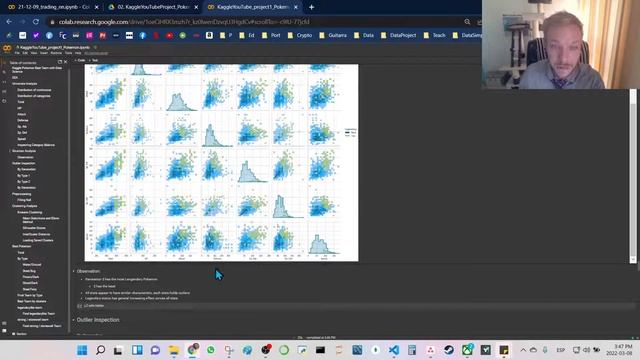640x360 pixels.
Task: Jump to Attack in table of contents
Action: pyautogui.click(x=22, y=114)
